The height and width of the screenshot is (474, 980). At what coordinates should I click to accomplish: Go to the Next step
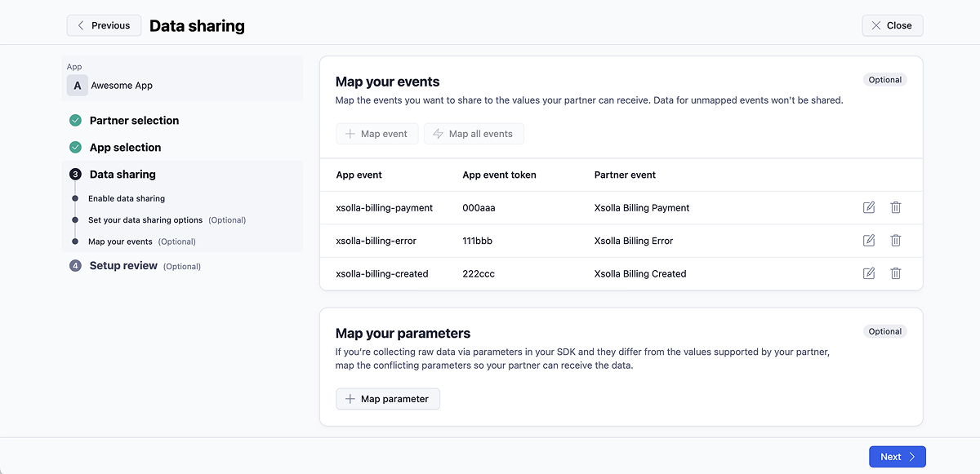point(897,457)
